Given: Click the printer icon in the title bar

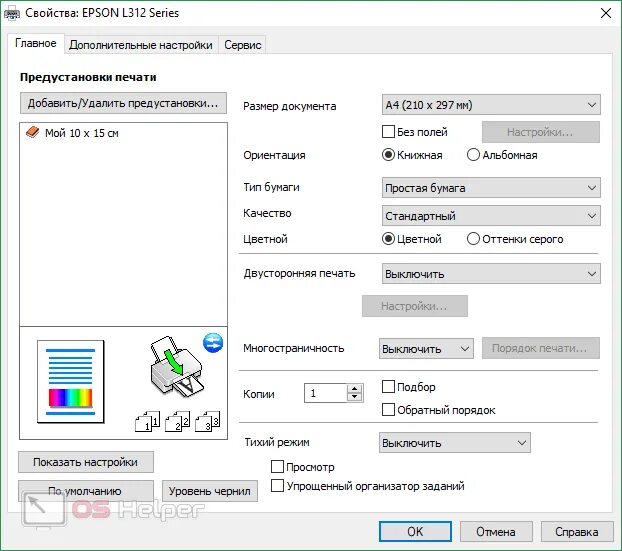Looking at the screenshot, I should pyautogui.click(x=12, y=14).
